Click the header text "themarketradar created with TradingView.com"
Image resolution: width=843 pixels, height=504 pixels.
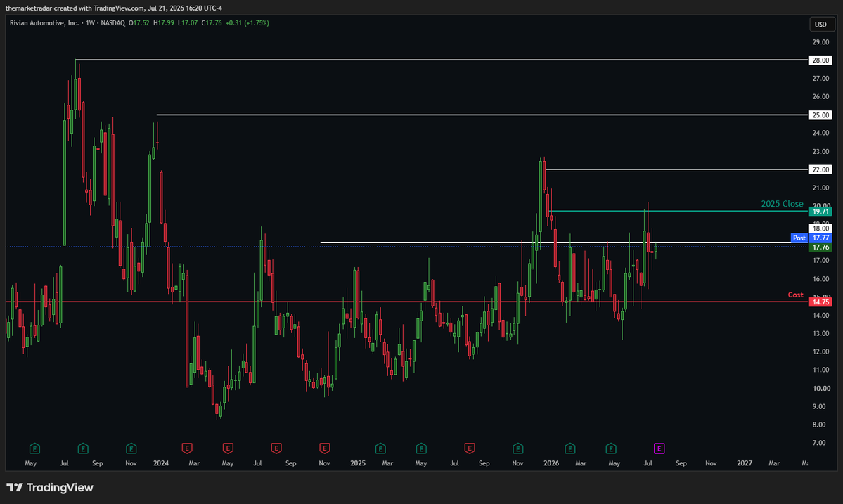(75, 8)
